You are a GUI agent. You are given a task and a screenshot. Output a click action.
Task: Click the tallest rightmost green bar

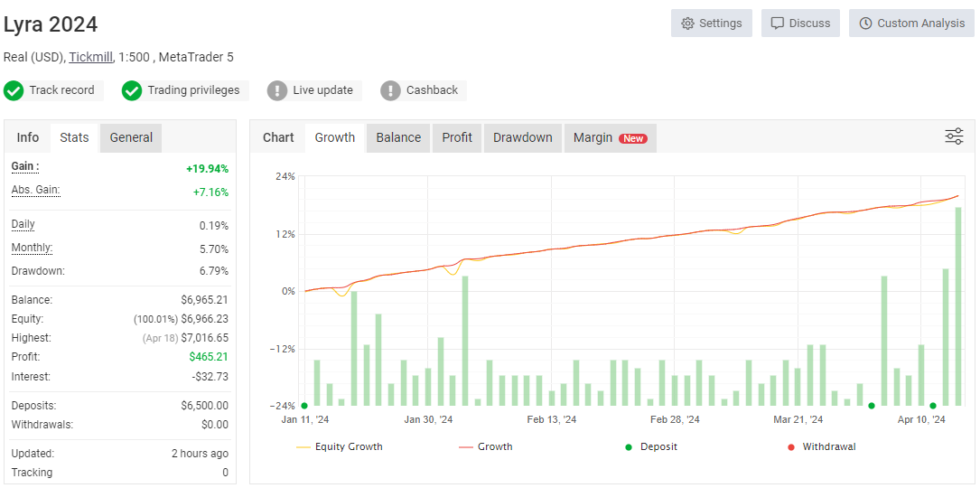click(x=958, y=306)
